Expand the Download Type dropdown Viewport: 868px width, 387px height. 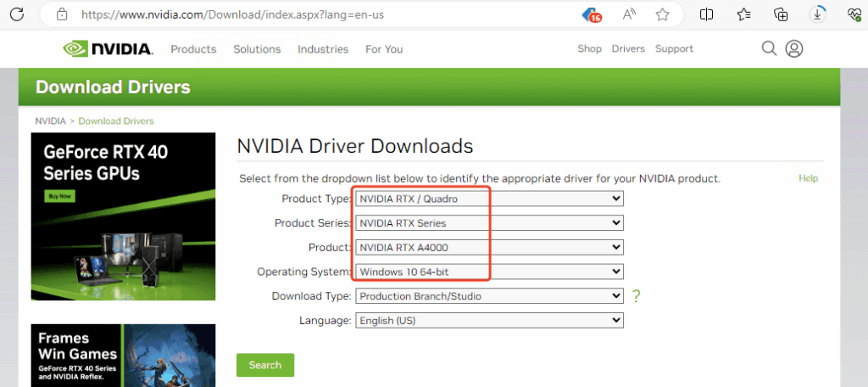click(x=489, y=296)
